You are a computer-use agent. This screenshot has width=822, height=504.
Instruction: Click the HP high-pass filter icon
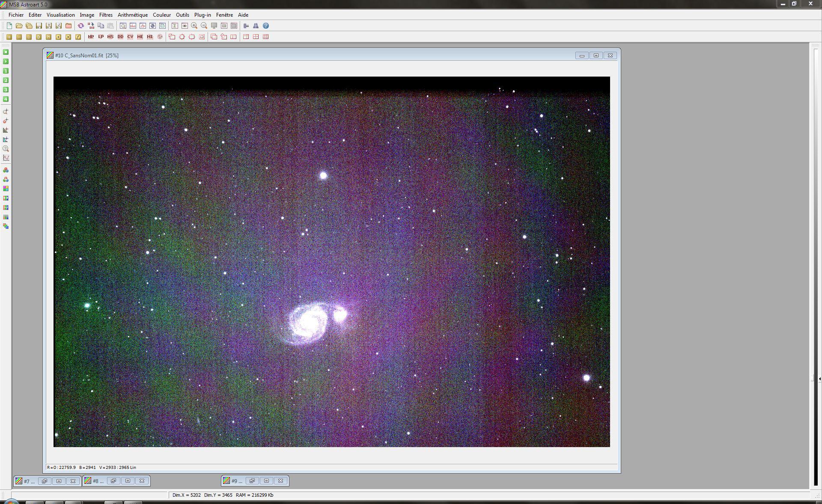pyautogui.click(x=91, y=37)
